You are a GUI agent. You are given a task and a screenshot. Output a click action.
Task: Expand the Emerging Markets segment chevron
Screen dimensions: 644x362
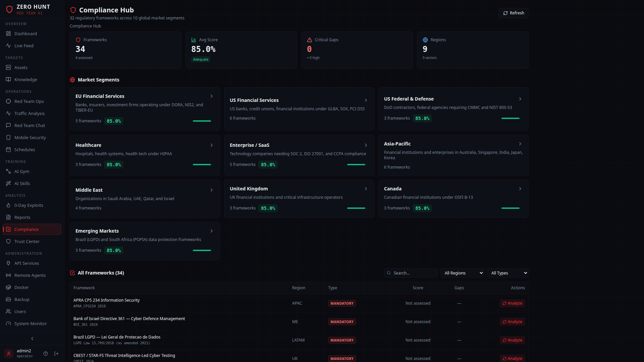click(x=212, y=231)
